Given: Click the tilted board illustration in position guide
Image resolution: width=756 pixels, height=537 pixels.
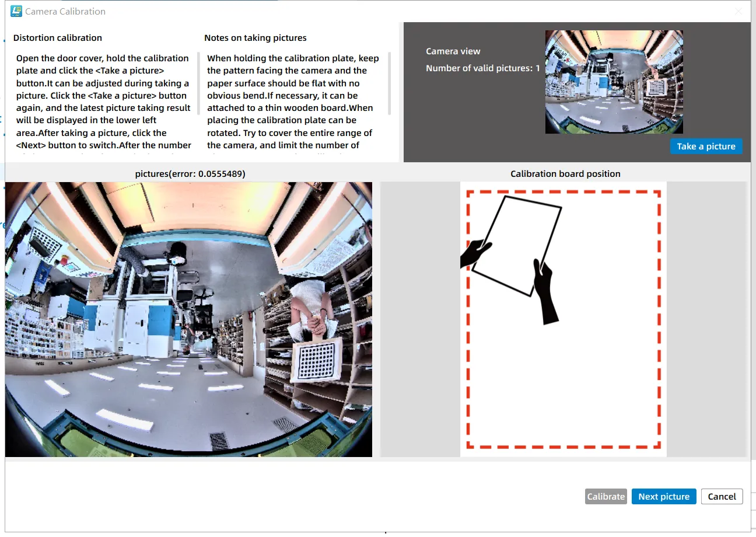Looking at the screenshot, I should click(x=517, y=245).
